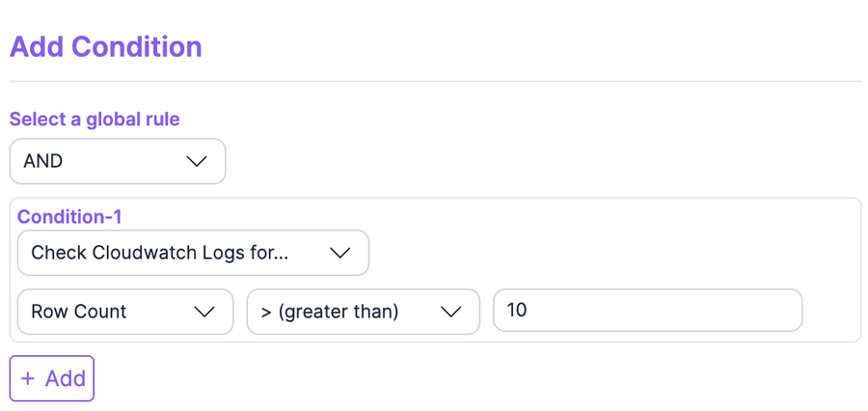Viewport: 868px width, 411px height.
Task: Click the value field containing 10
Action: click(647, 312)
